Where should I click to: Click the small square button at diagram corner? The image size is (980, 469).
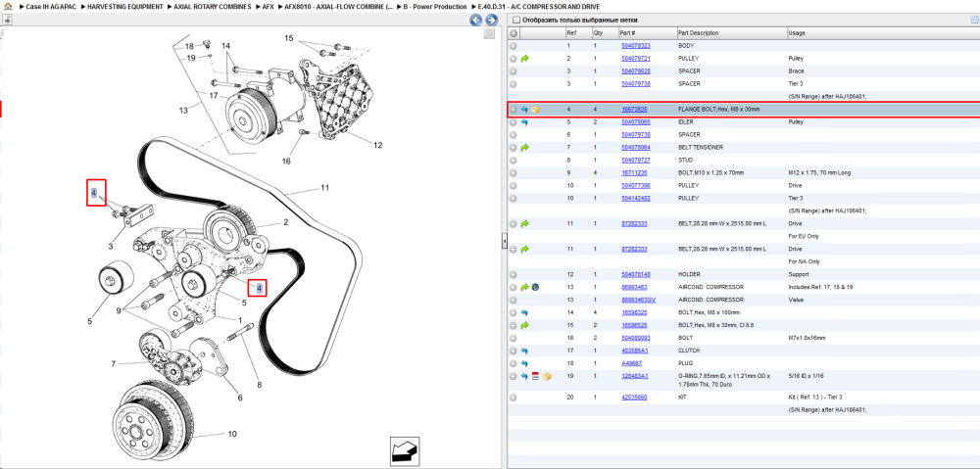pyautogui.click(x=489, y=33)
